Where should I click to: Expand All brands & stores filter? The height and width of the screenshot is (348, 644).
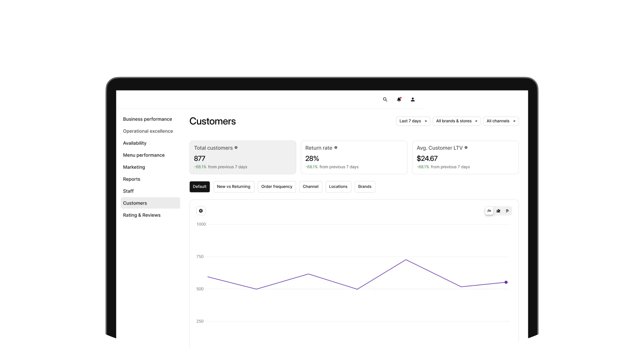pyautogui.click(x=457, y=121)
